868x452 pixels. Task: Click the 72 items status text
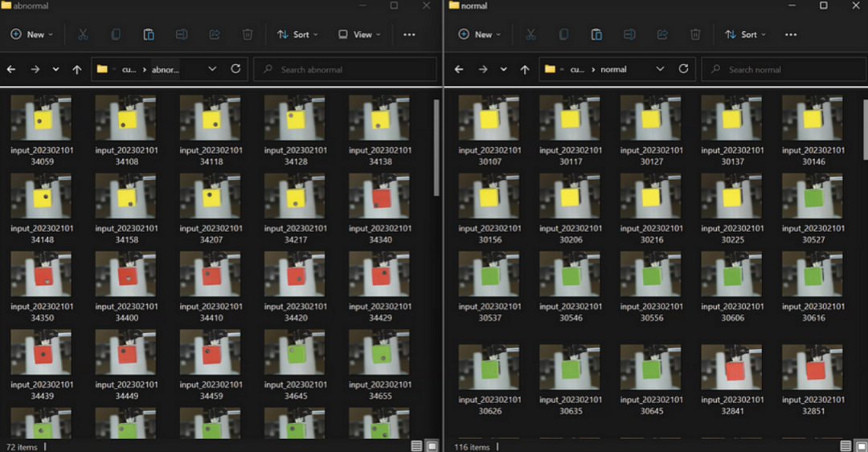[22, 446]
